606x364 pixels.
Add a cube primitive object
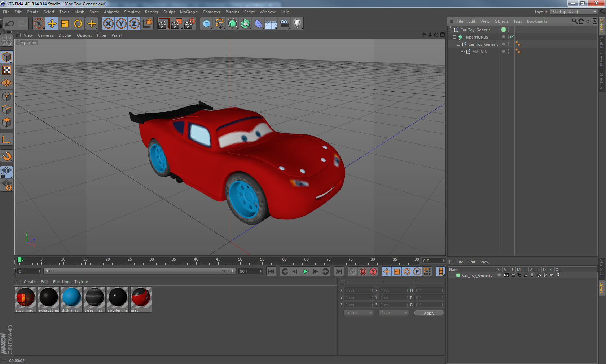(x=206, y=24)
